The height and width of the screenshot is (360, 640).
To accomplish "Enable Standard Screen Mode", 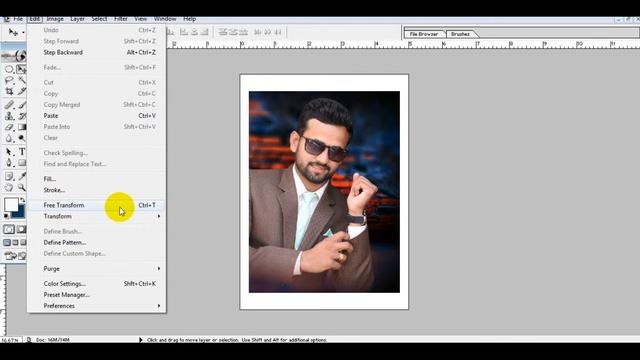I will [x=7, y=242].
